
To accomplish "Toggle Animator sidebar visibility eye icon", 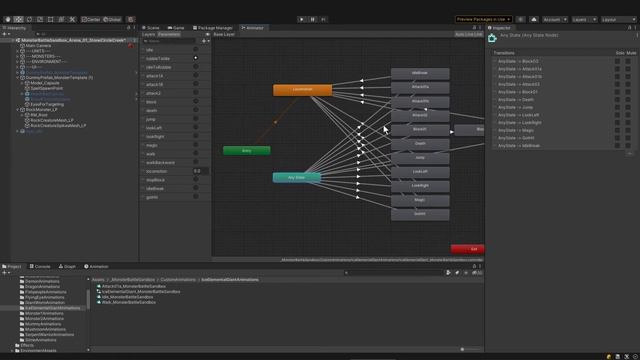I will pos(207,34).
